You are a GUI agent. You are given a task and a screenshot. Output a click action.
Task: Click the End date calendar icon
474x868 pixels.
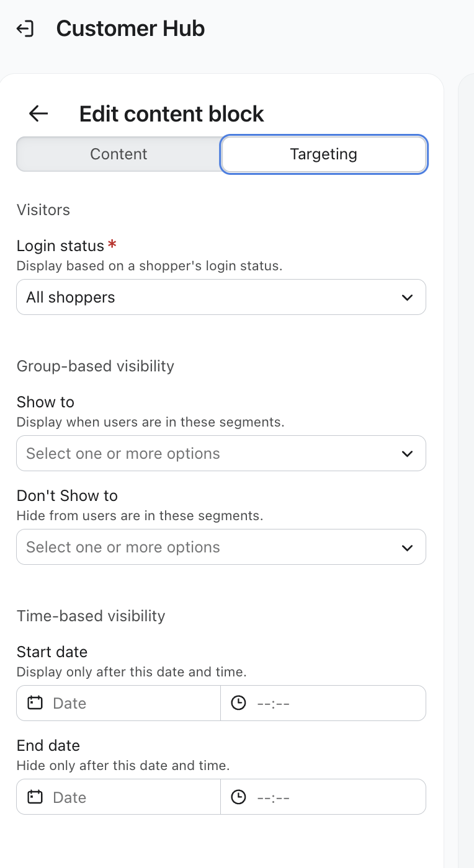35,797
